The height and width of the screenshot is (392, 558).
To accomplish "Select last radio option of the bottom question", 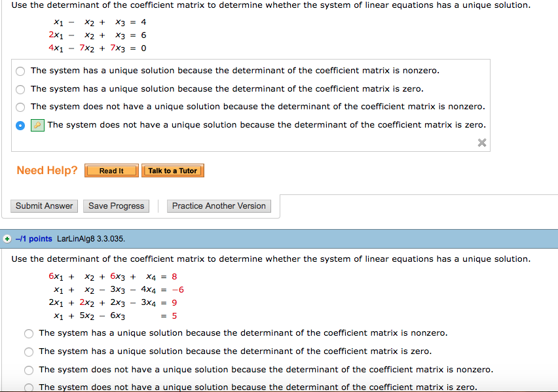I will click(29, 387).
